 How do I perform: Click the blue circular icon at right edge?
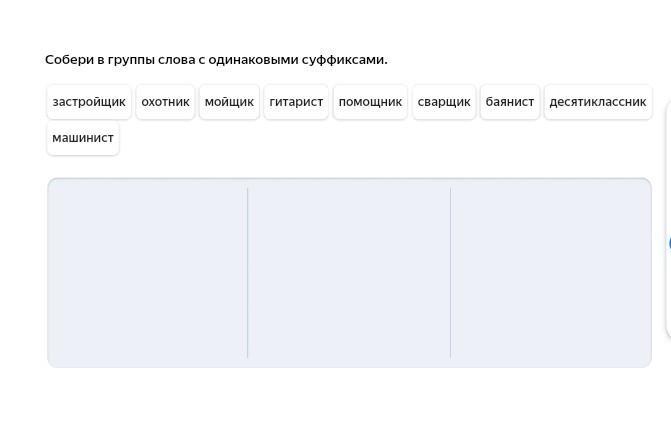point(668,243)
